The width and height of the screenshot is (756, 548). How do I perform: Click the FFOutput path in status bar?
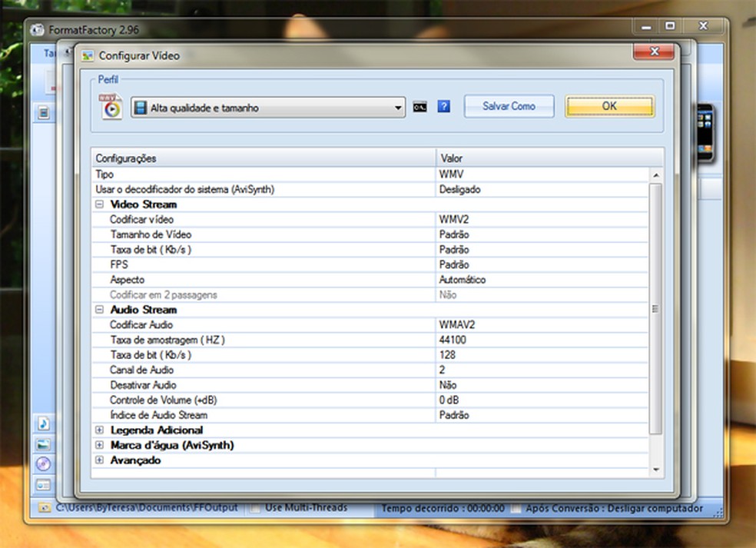pos(147,507)
